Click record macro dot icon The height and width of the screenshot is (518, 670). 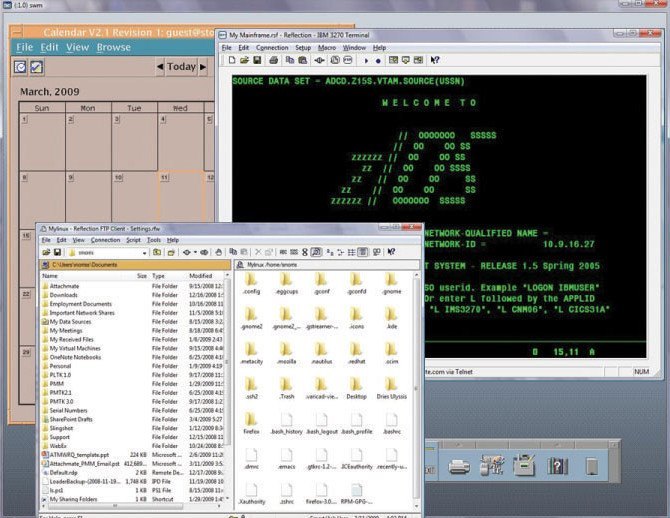[x=378, y=61]
